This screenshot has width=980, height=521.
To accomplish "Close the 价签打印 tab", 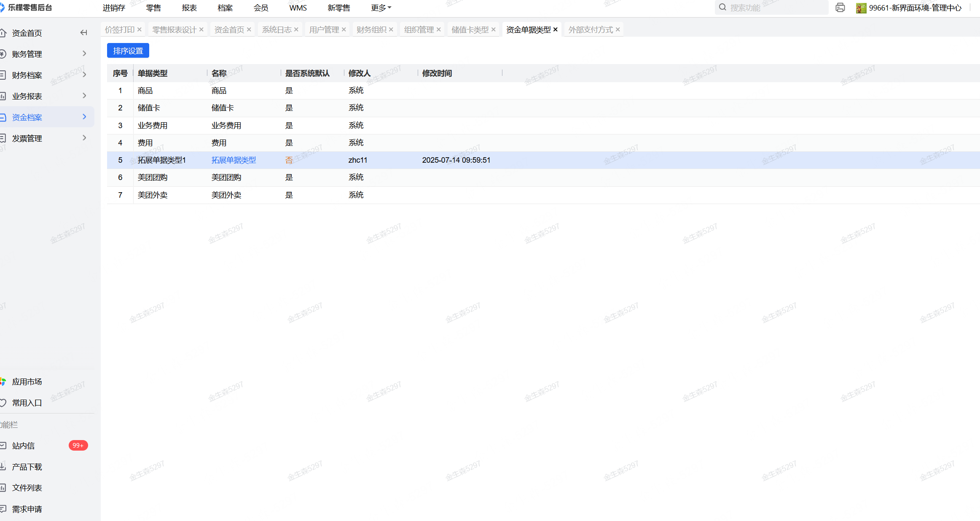I will [140, 30].
